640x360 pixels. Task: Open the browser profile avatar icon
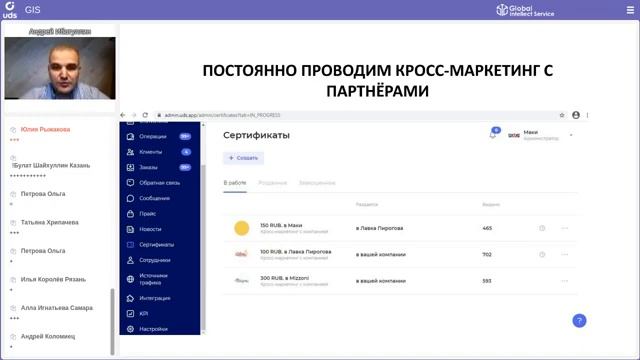coord(576,115)
